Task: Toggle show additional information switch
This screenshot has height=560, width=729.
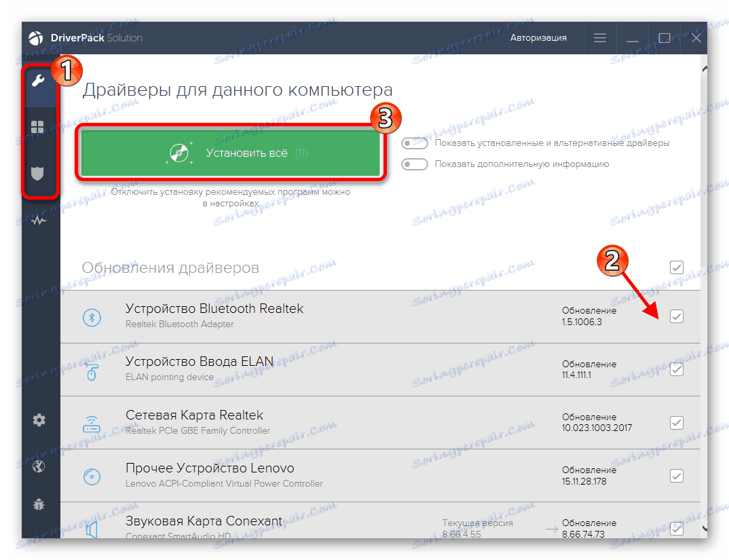Action: pyautogui.click(x=414, y=164)
